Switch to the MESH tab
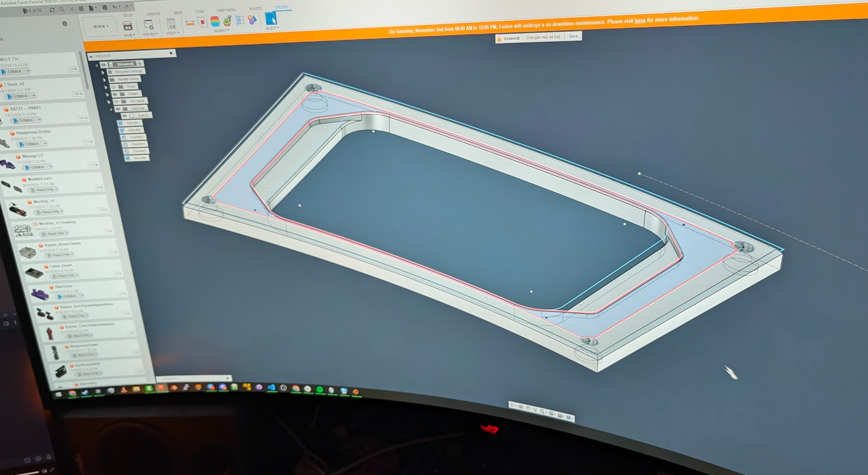The image size is (868, 475). [178, 13]
